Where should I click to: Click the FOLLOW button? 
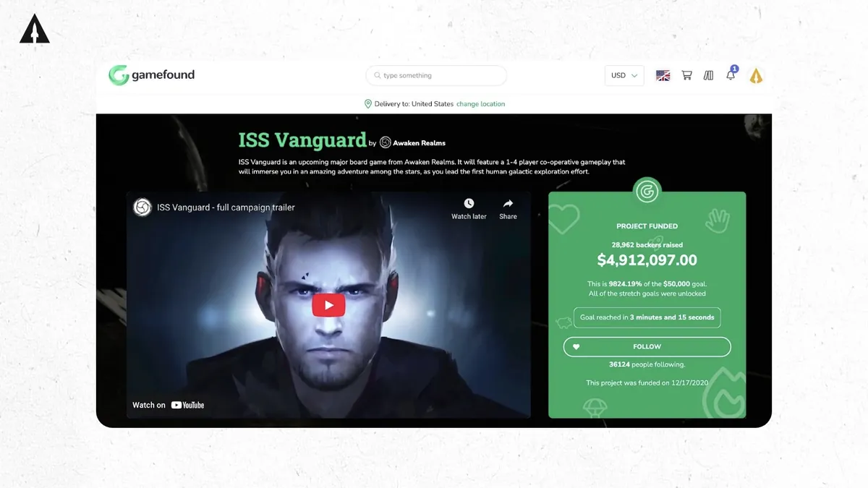647,347
